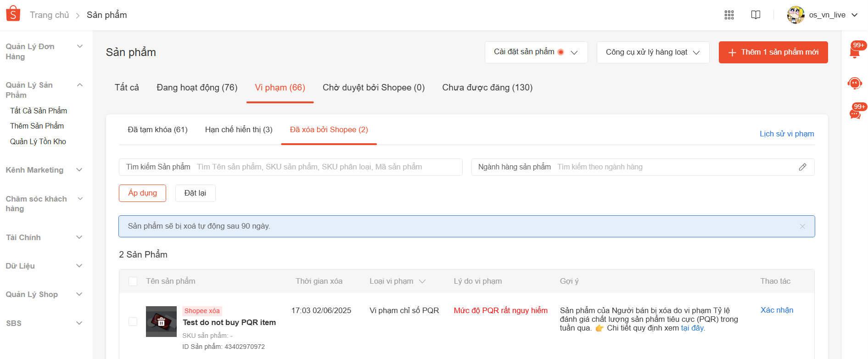
Task: Click the os_vn_live profile avatar
Action: tap(795, 15)
